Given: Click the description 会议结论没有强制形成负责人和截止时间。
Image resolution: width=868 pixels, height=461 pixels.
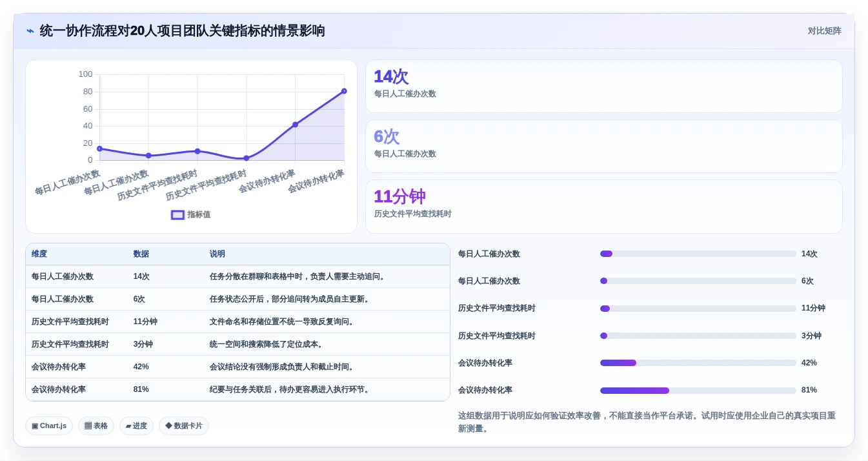Looking at the screenshot, I should [x=283, y=367].
